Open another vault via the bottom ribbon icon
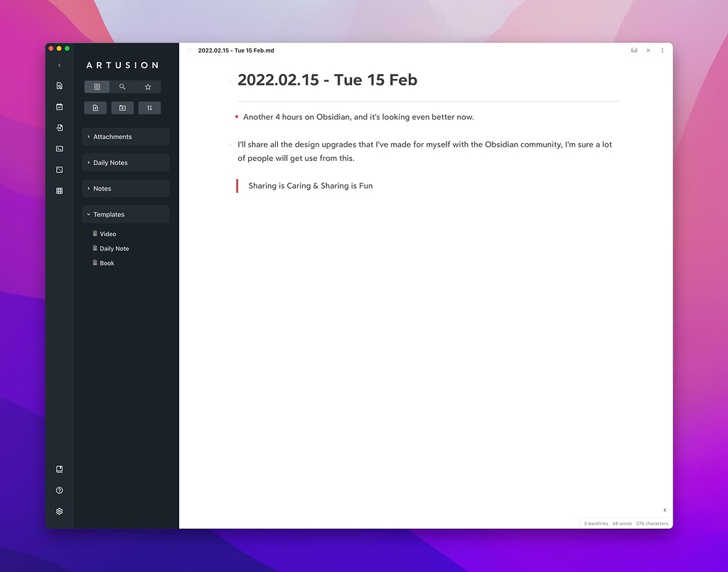 tap(60, 470)
